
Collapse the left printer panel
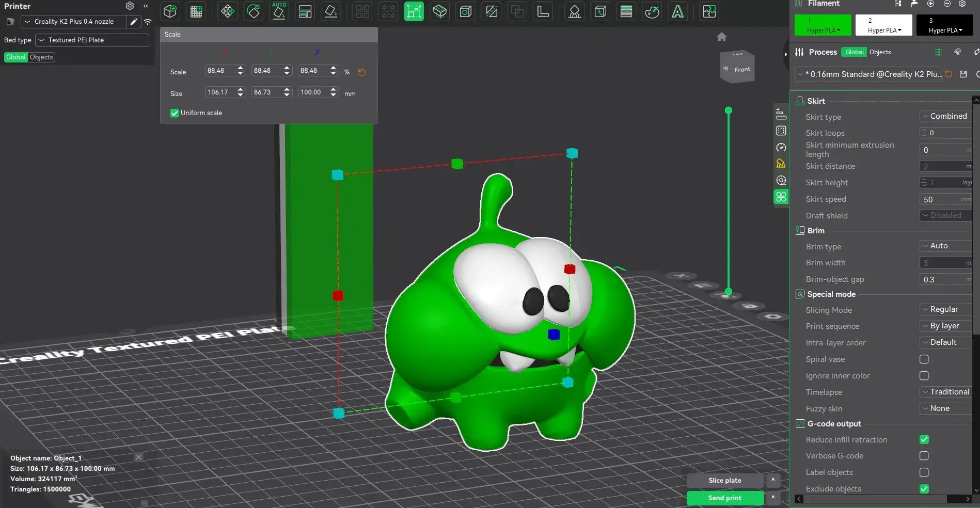(146, 6)
